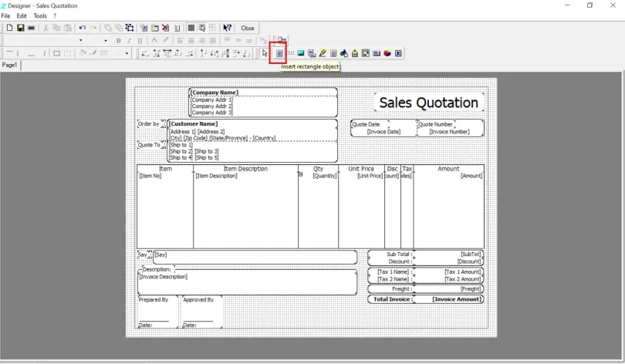Insert a picture object from toolbar

point(301,53)
